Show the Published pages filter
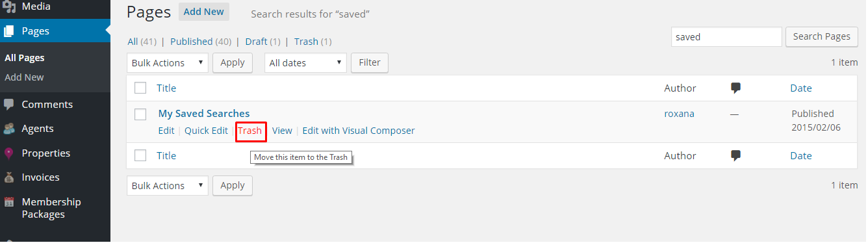The image size is (868, 245). click(x=201, y=42)
